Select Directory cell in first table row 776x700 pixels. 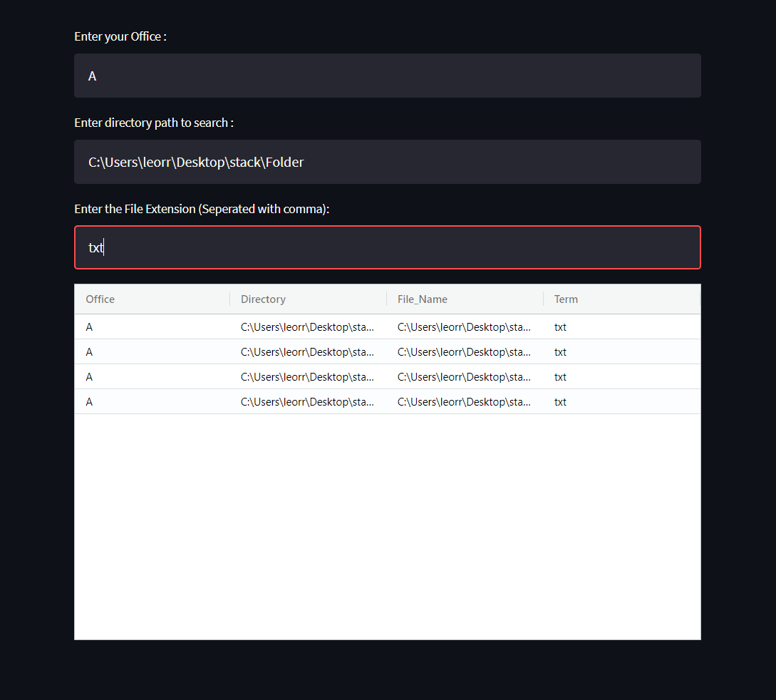[309, 326]
